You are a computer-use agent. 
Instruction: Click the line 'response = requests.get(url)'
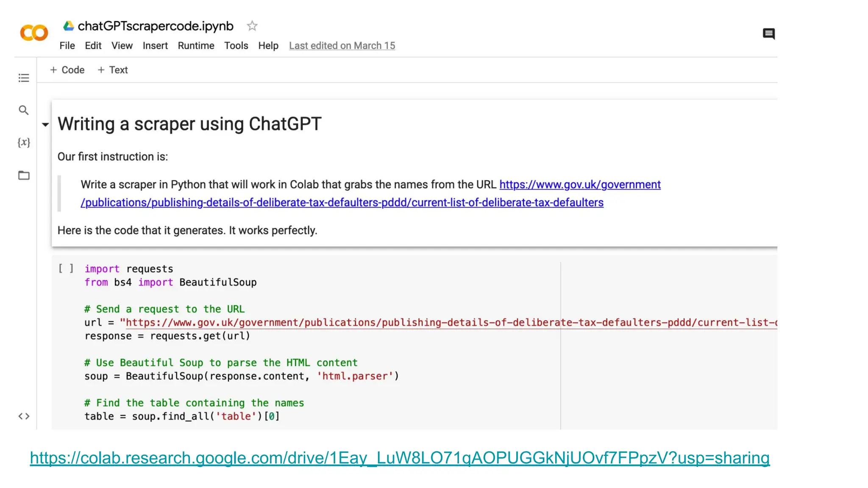167,336
